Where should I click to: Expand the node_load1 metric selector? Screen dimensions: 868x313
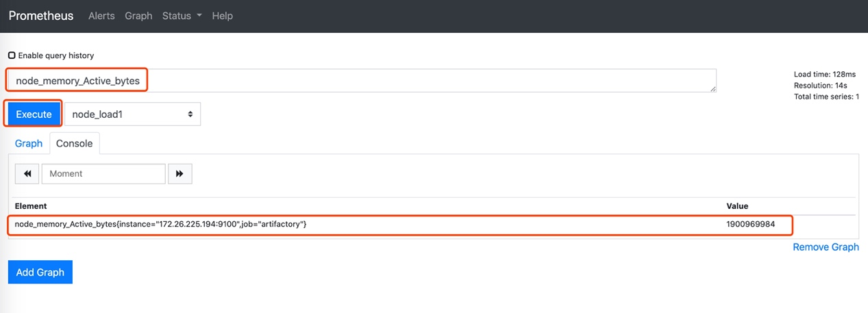click(132, 114)
